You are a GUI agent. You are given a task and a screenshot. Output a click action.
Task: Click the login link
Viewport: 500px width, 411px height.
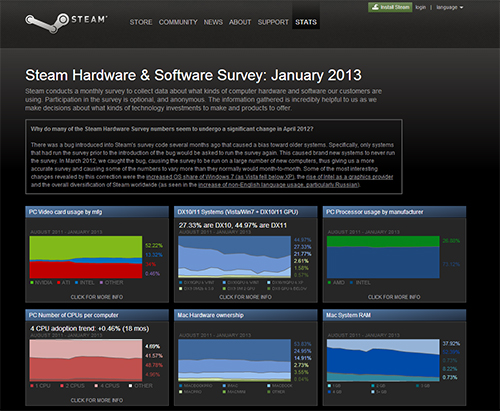[421, 7]
